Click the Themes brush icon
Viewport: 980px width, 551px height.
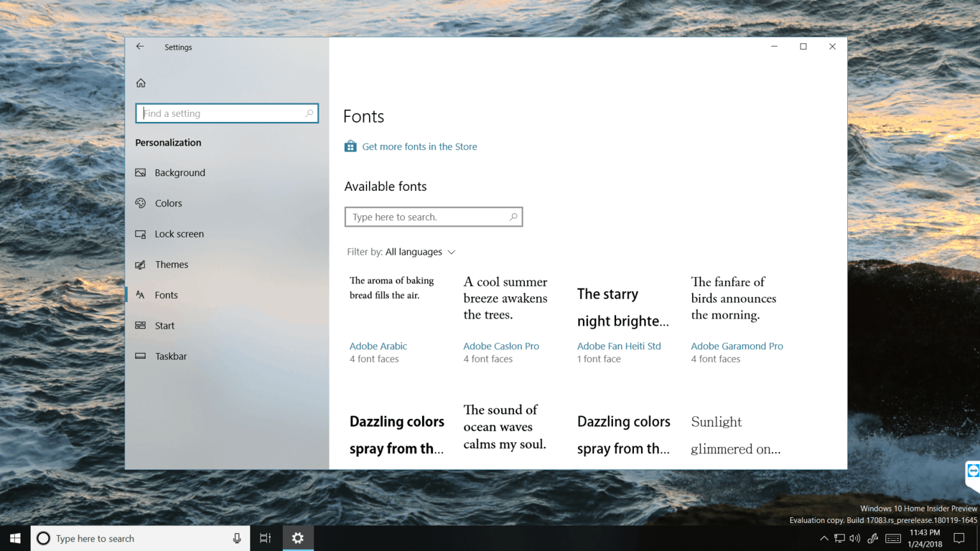[141, 265]
